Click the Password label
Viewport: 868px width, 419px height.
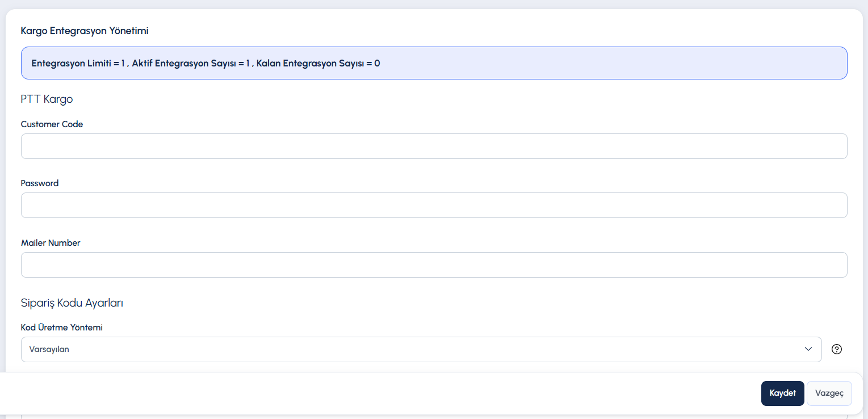[x=40, y=183]
